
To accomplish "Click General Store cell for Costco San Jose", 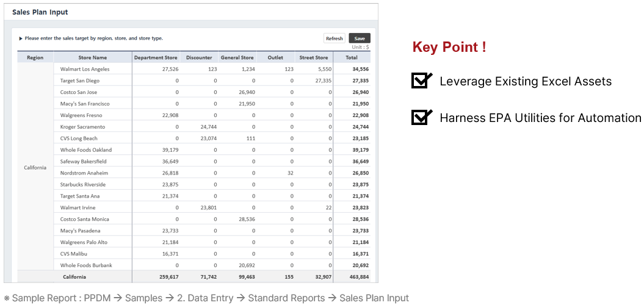I will point(237,92).
